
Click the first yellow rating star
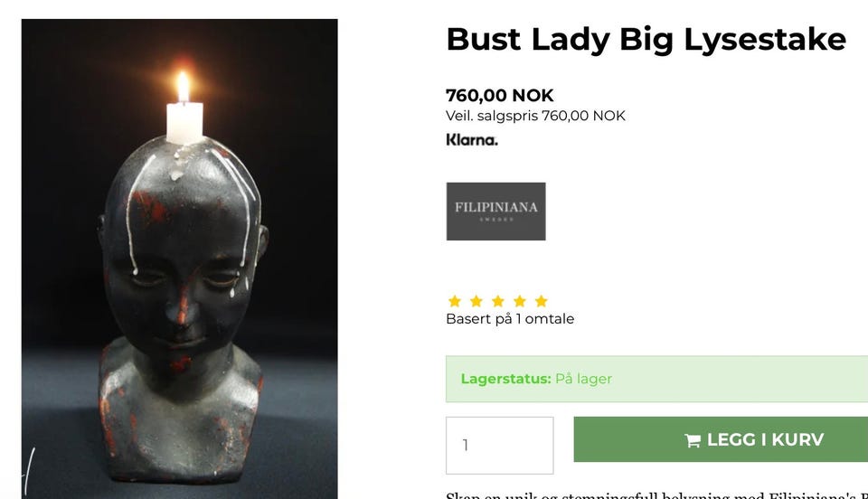coord(455,301)
